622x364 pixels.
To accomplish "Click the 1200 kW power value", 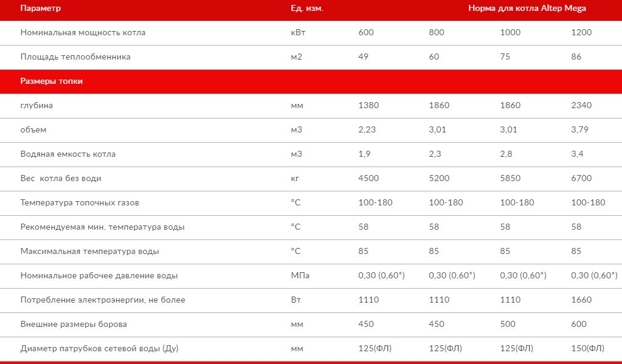I will pyautogui.click(x=581, y=33).
